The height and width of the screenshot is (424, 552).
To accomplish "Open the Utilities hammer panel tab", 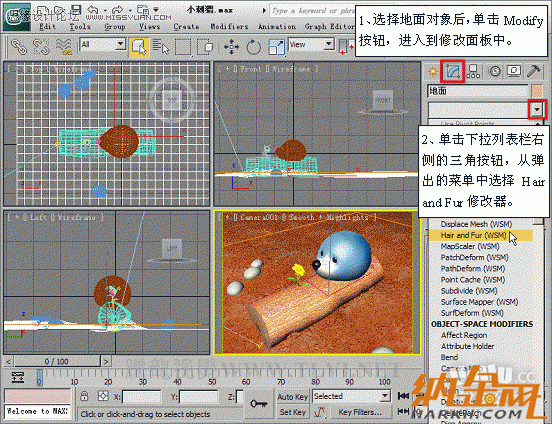I will 533,71.
